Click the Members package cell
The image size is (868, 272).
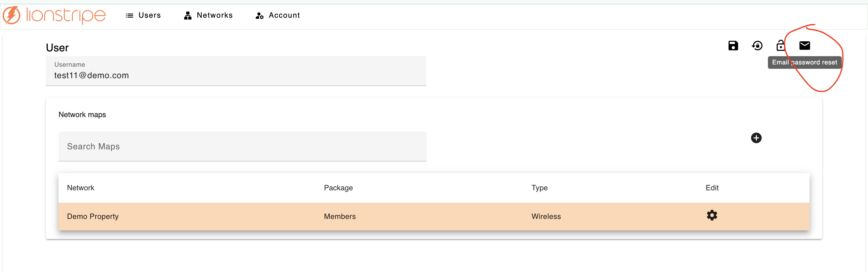click(x=340, y=217)
